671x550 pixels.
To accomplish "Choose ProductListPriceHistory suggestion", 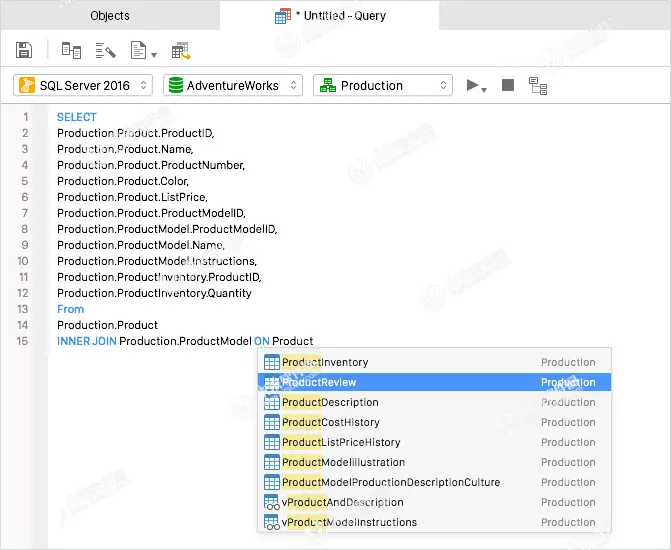I will (x=434, y=442).
